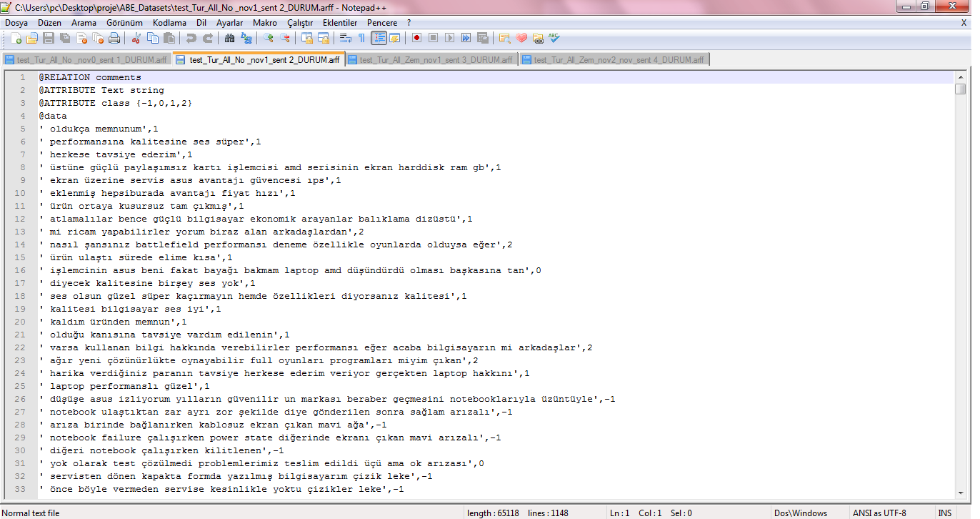This screenshot has width=980, height=519.
Task: Save the current file using toolbar
Action: 49,38
